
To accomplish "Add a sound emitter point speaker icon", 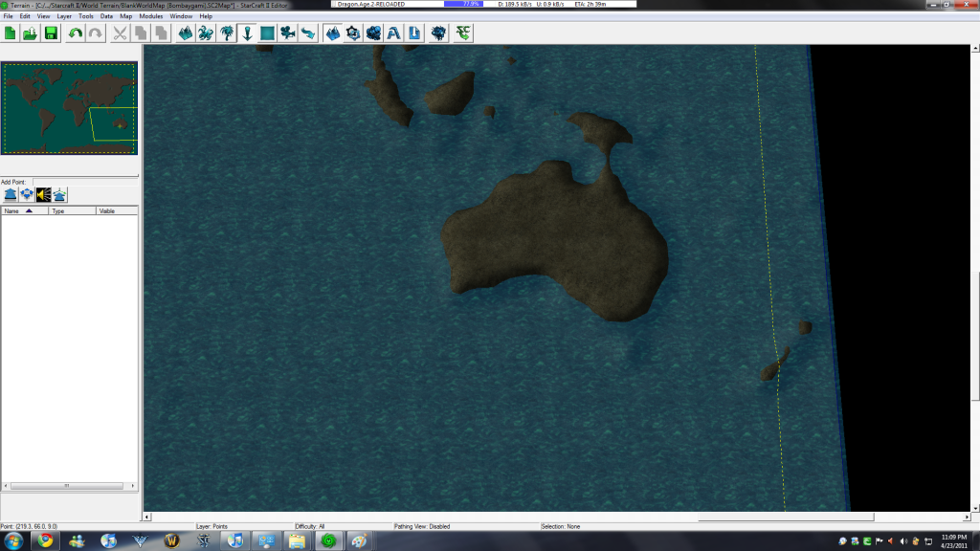I will click(x=43, y=195).
